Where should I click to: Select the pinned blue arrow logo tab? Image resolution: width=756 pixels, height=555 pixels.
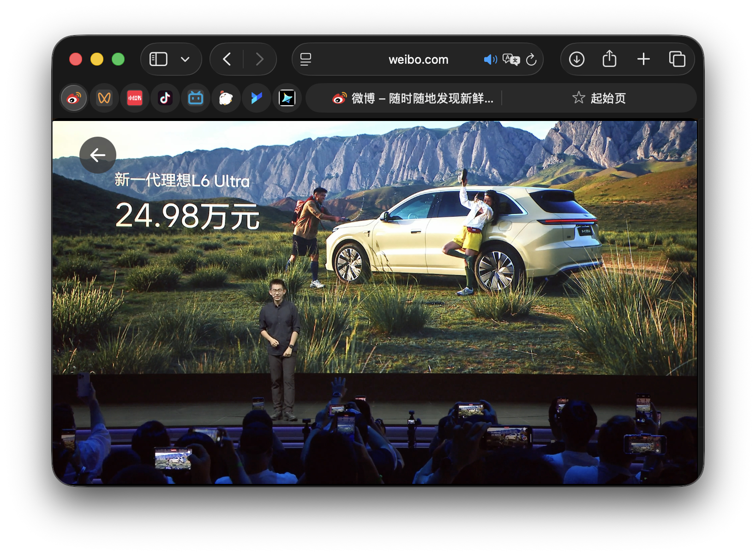(257, 98)
